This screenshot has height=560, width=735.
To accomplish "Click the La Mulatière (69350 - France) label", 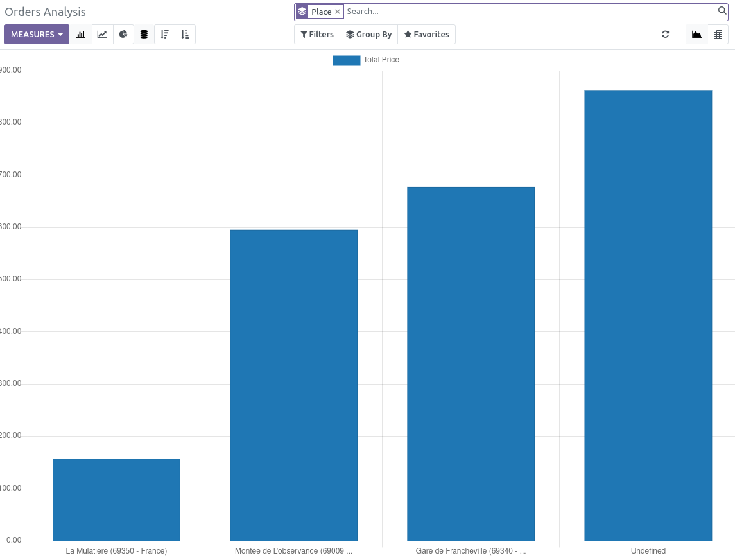I will click(x=116, y=550).
